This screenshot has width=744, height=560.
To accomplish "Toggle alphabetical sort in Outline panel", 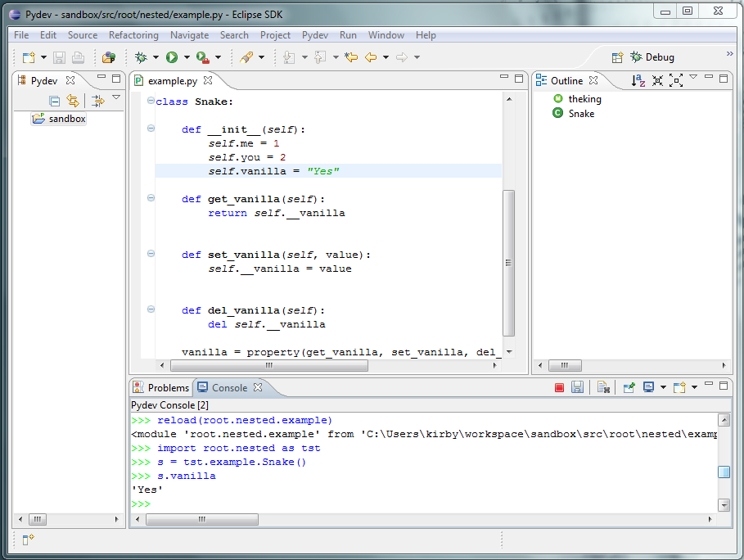I will tap(638, 81).
